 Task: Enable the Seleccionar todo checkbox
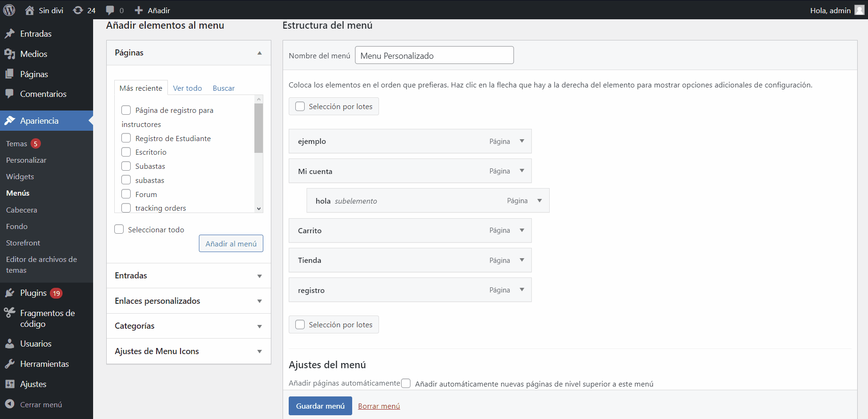(119, 229)
